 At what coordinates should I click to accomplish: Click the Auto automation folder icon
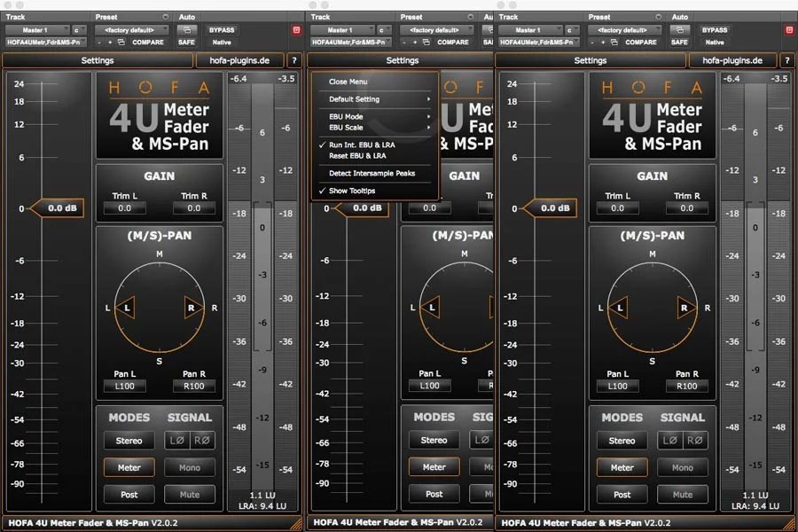(x=187, y=29)
